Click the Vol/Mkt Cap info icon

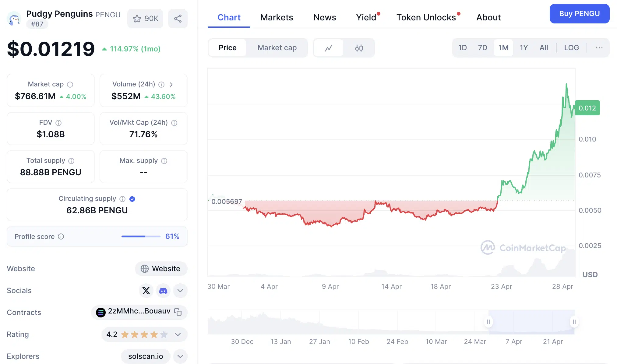[174, 123]
